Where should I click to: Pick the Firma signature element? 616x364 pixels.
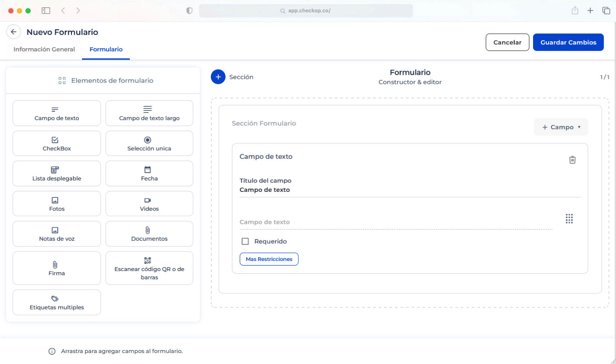[56, 268]
